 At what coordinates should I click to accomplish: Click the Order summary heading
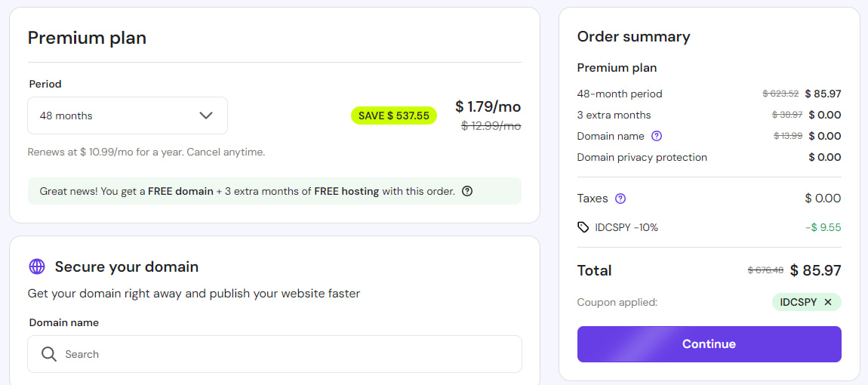[x=633, y=36]
